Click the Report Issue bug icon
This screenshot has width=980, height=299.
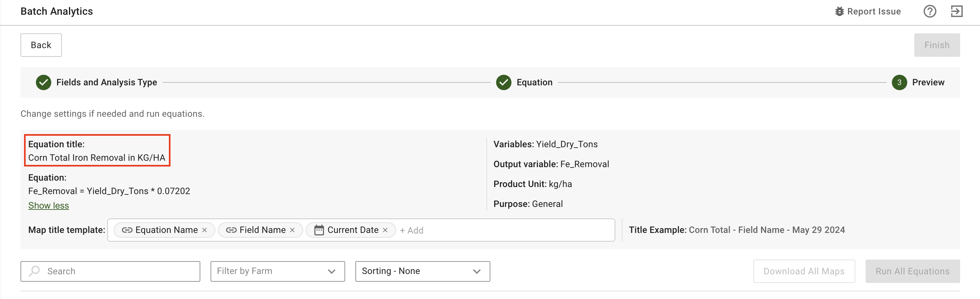pyautogui.click(x=839, y=12)
